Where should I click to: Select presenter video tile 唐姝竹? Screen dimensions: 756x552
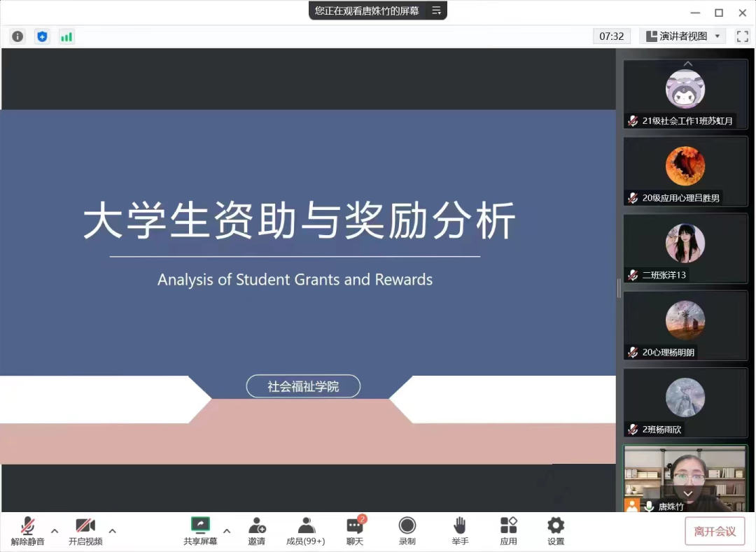tap(685, 479)
